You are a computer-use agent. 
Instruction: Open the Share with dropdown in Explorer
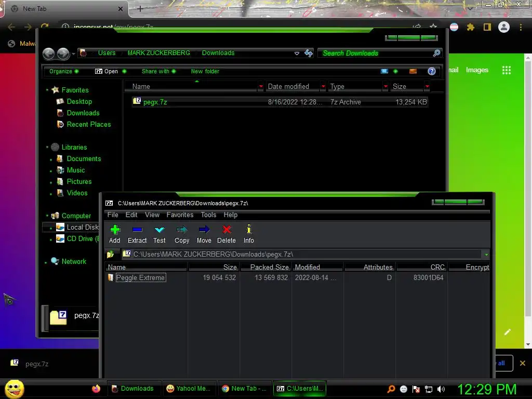pos(158,71)
